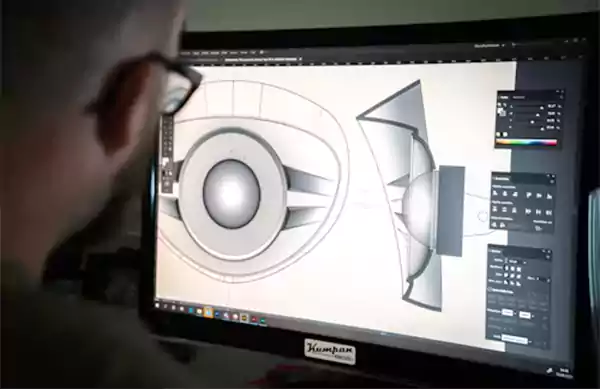Viewport: 600px width, 390px height.
Task: Click the miter Limit field in Stroke panel
Action: [541, 279]
